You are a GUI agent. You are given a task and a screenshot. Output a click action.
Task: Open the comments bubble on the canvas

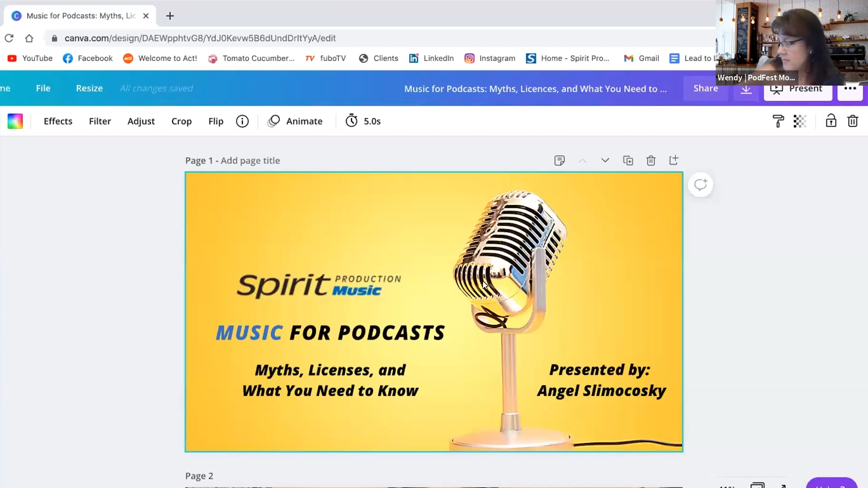coord(700,185)
